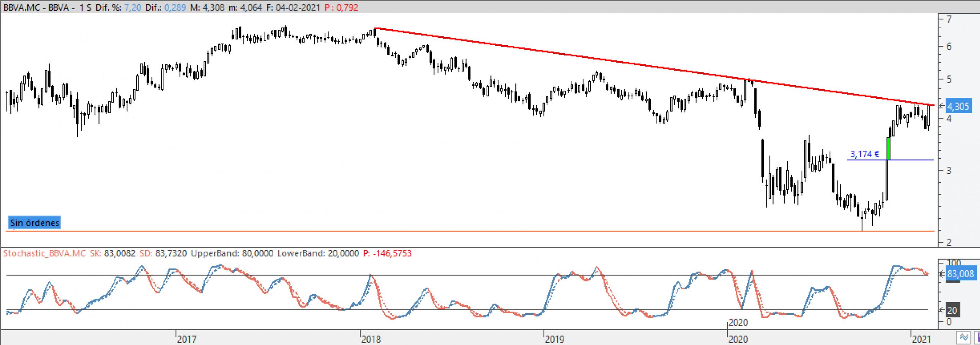Click the stochastic scale value 0
This screenshot has height=345, width=980.
(x=949, y=322)
